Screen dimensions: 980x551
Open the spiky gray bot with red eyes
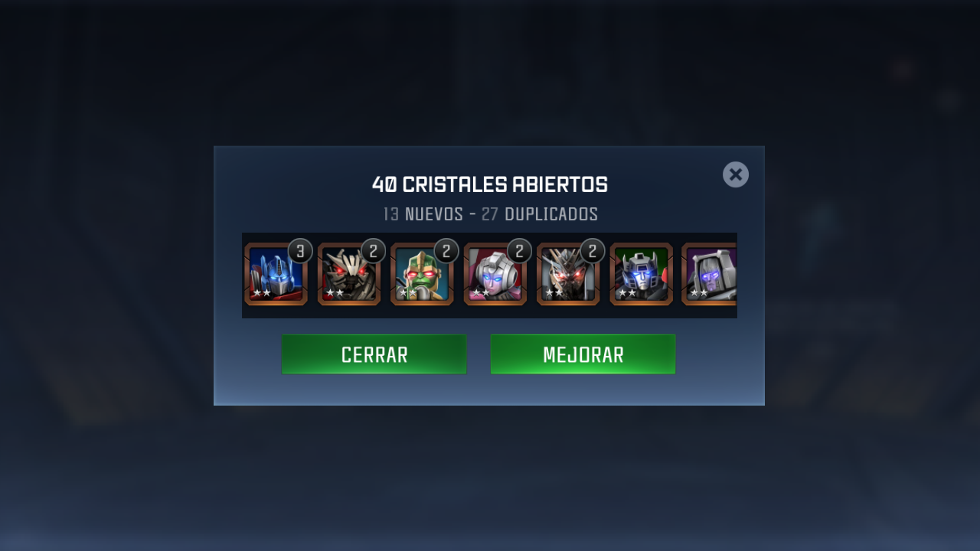tap(568, 274)
